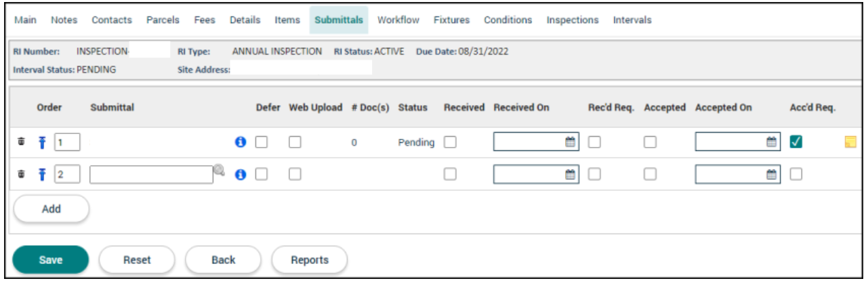868x283 pixels.
Task: Check Defer box in row 1
Action: (x=261, y=142)
